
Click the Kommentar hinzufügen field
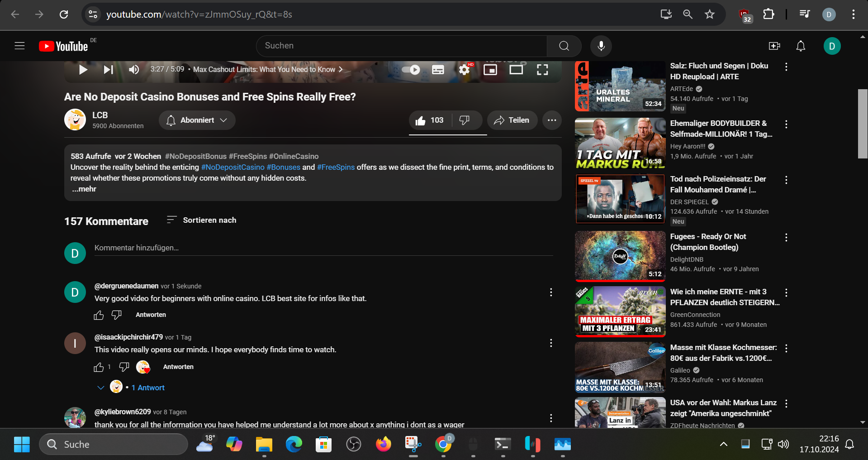click(323, 248)
